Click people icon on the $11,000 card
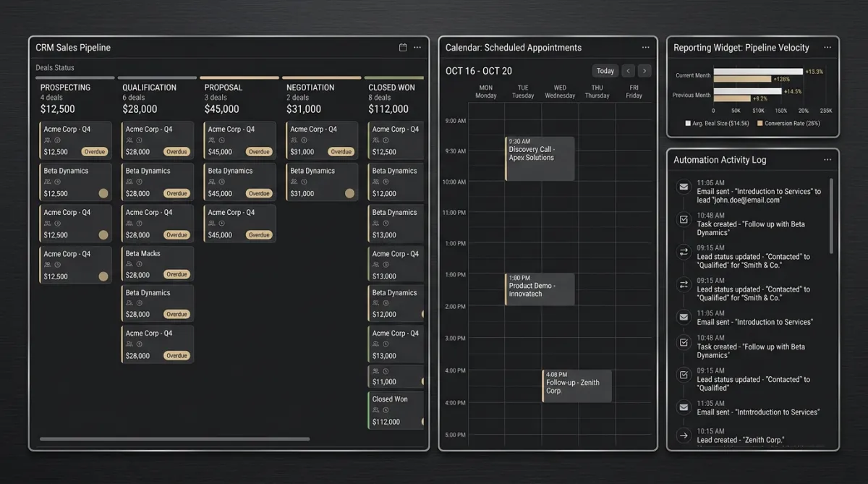The height and width of the screenshot is (484, 868). tap(376, 371)
